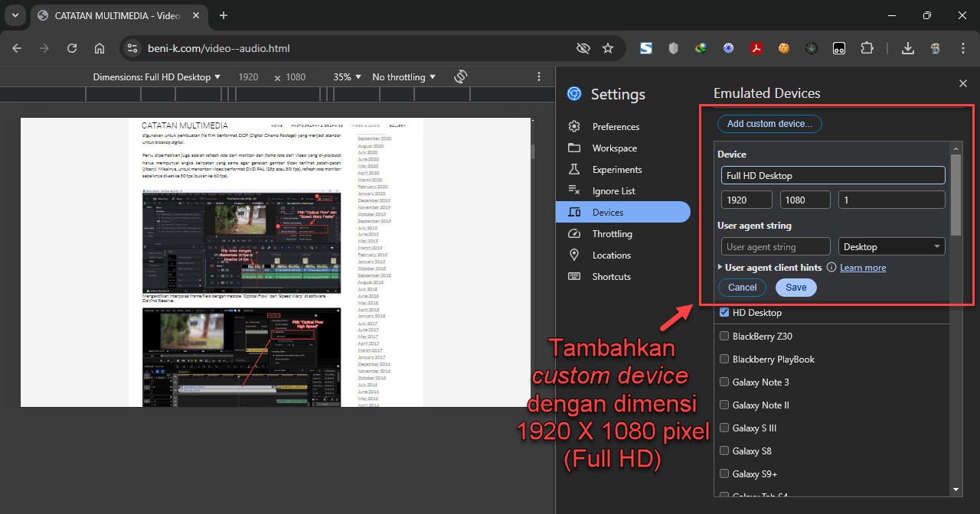The image size is (980, 514).
Task: Click the User agent string input field
Action: (776, 246)
